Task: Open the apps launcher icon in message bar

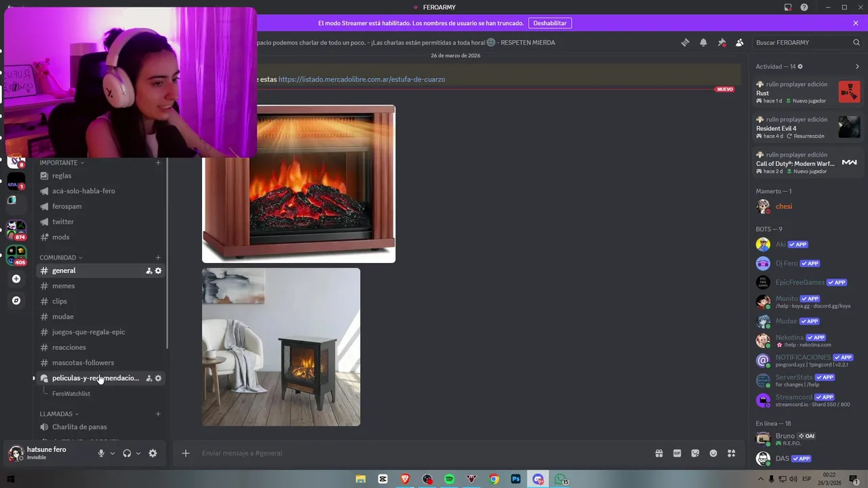Action: tap(731, 453)
